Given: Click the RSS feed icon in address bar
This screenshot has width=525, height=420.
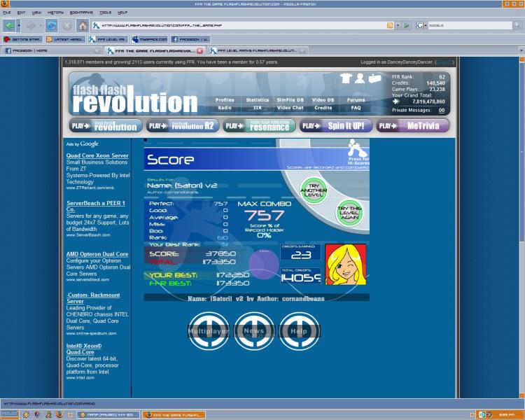Looking at the screenshot, I should point(390,25).
